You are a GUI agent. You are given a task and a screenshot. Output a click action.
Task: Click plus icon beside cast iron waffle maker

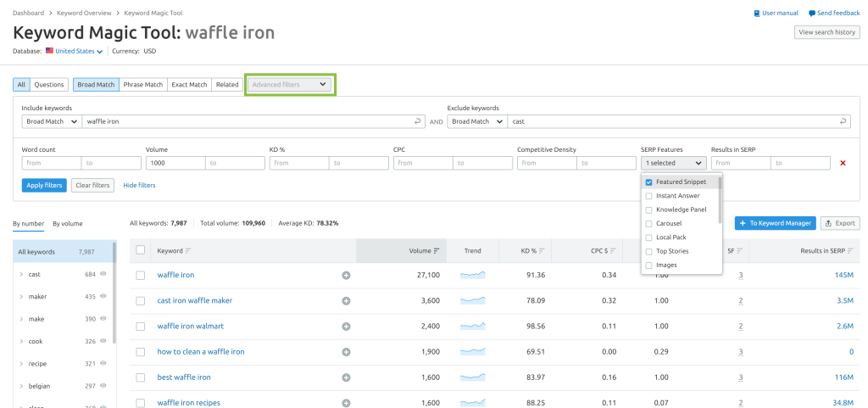click(x=346, y=300)
